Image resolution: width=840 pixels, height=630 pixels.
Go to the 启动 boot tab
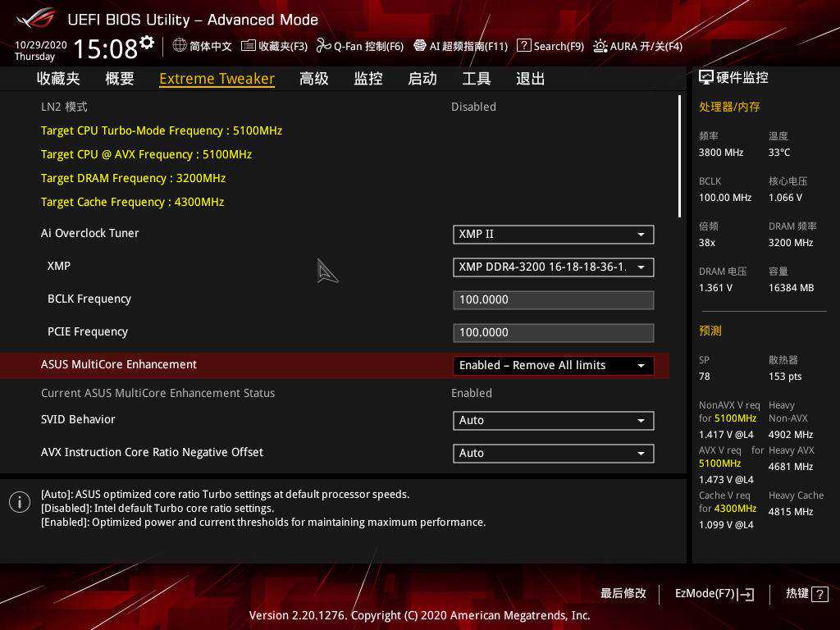(422, 79)
